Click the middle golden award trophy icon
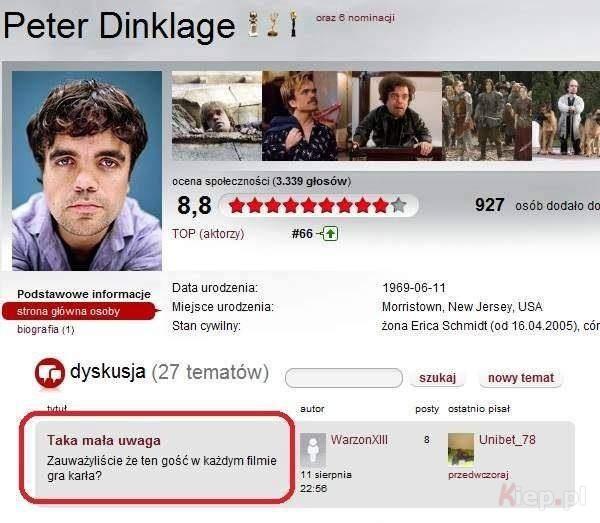Viewport: 600px width, 523px height. tap(273, 24)
